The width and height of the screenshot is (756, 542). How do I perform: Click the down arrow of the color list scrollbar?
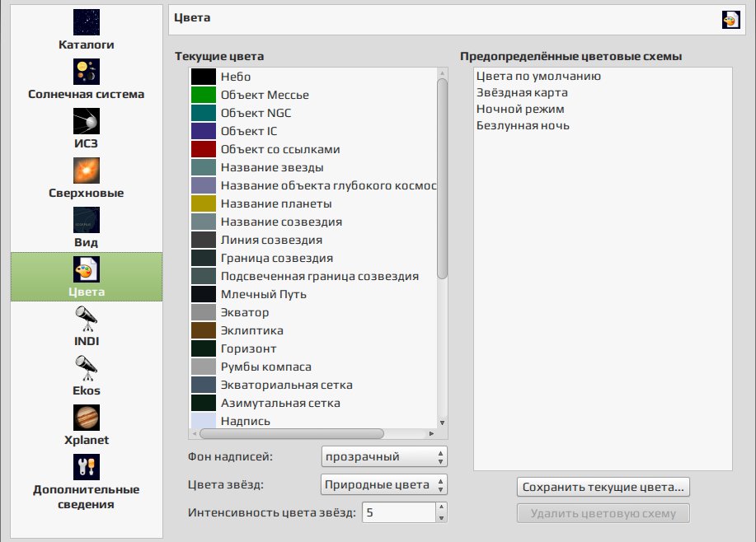point(442,423)
